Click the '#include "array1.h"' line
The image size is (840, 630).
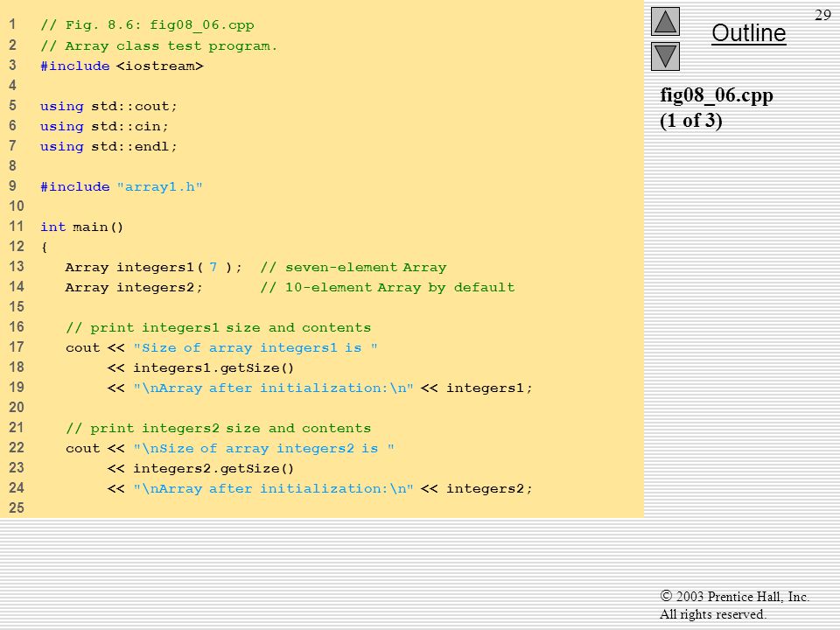[121, 186]
